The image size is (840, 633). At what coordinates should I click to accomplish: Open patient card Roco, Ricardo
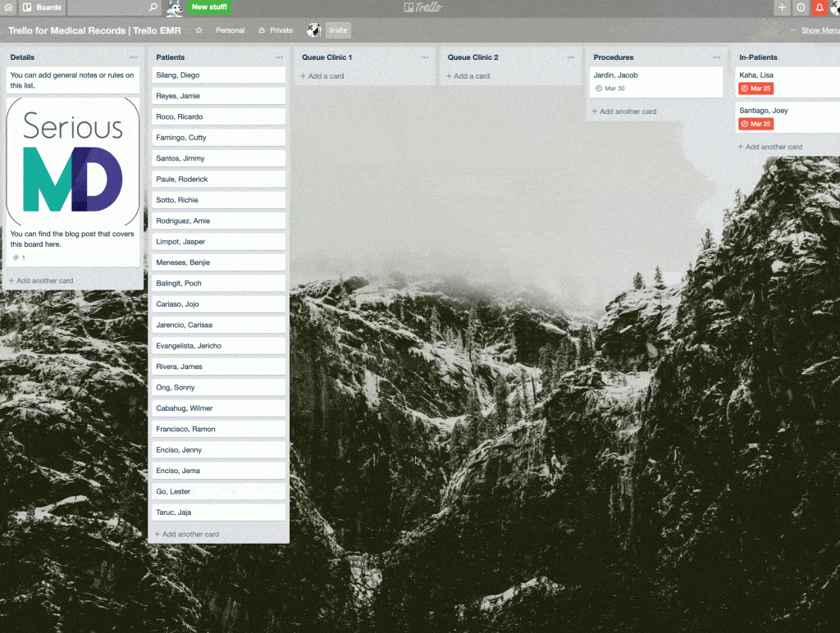click(218, 116)
